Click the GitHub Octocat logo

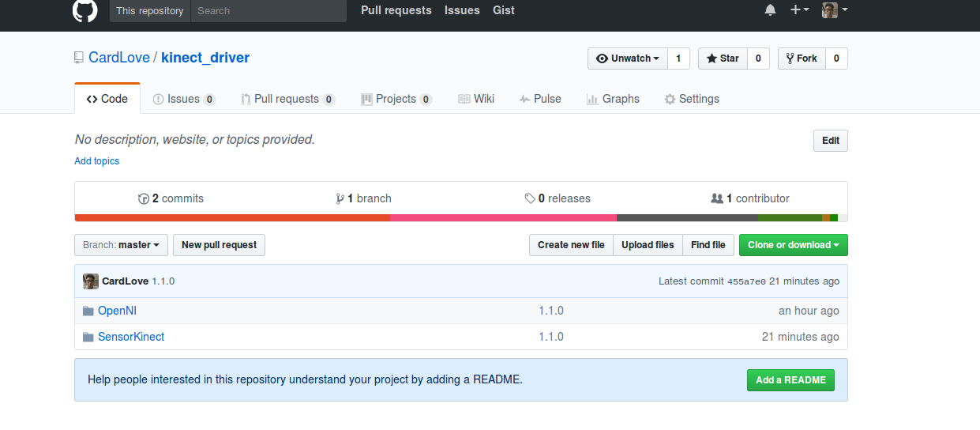click(85, 11)
